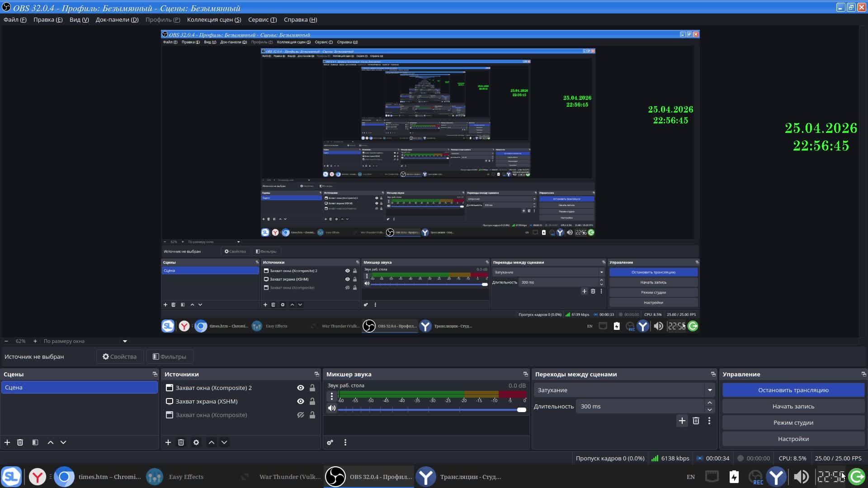Screen dimensions: 868x488
Task: Open advanced audio properties gears icon
Action: (x=330, y=442)
